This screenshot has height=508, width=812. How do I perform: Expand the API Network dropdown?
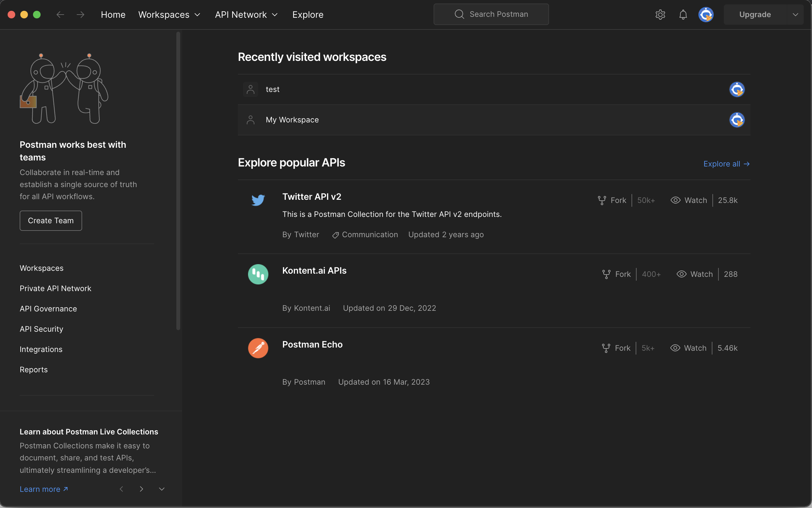click(246, 15)
